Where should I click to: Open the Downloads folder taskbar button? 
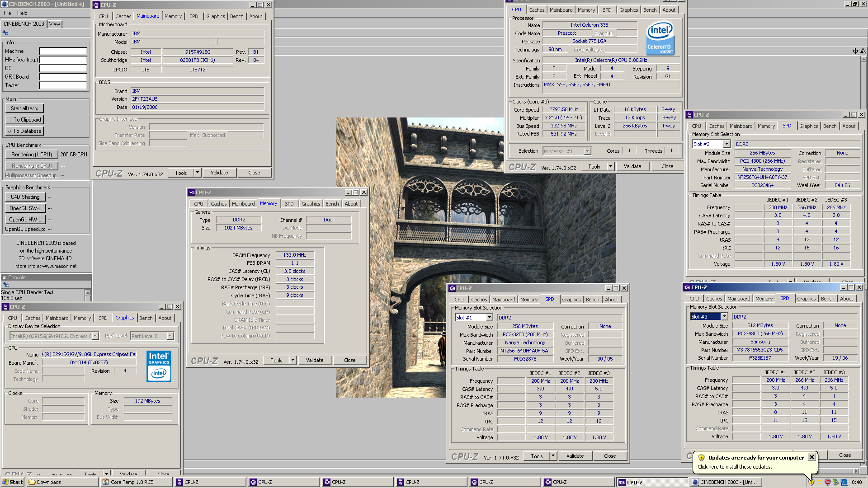point(63,482)
